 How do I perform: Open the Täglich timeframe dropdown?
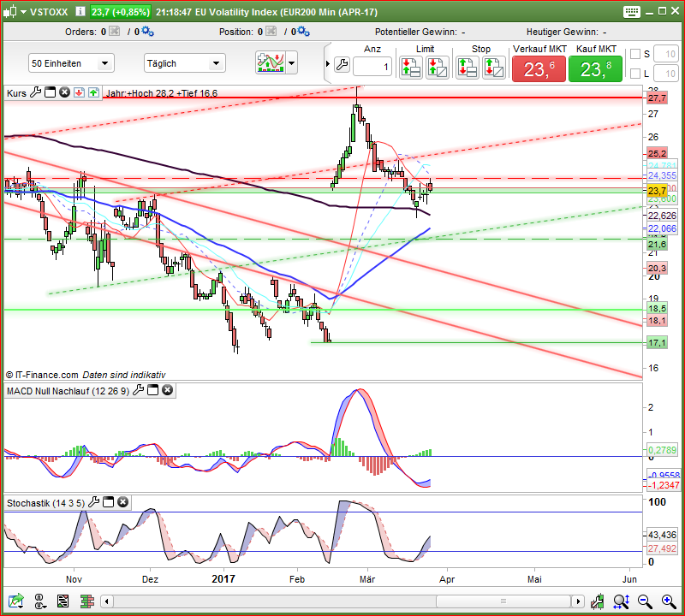[185, 63]
